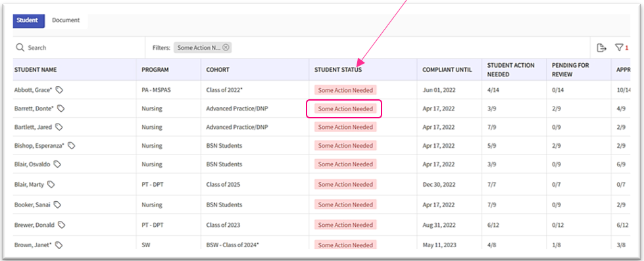Click the search magnifier icon
This screenshot has width=644, height=261.
pyautogui.click(x=20, y=47)
